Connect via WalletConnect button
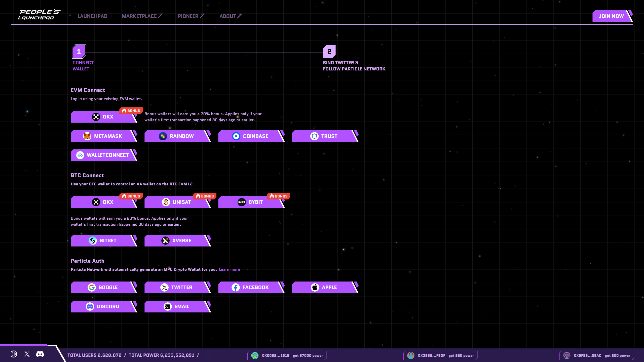644x362 pixels. pyautogui.click(x=103, y=155)
